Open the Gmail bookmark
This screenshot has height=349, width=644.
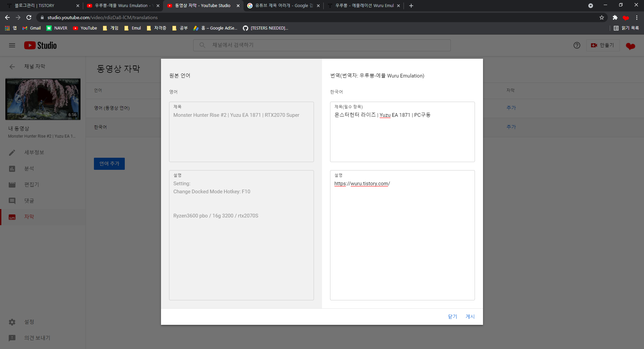click(x=32, y=28)
